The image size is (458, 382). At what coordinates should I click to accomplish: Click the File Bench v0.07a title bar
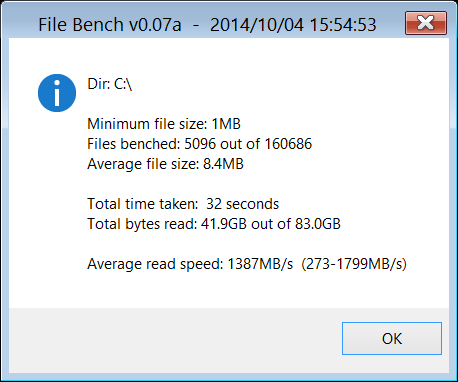(207, 25)
